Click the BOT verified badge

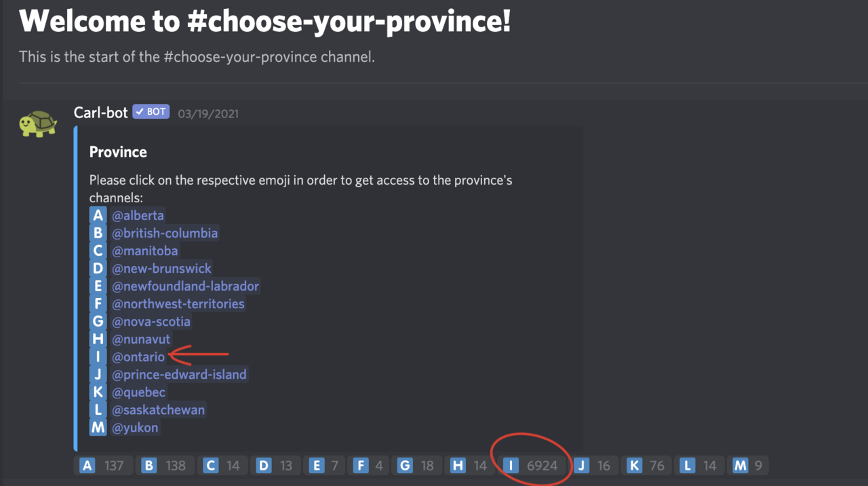pyautogui.click(x=151, y=112)
